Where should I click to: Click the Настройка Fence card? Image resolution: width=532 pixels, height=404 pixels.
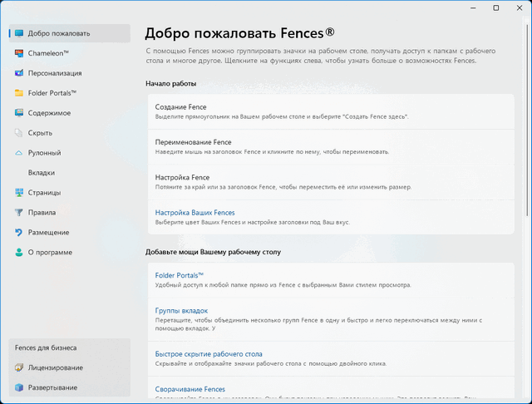point(331,182)
